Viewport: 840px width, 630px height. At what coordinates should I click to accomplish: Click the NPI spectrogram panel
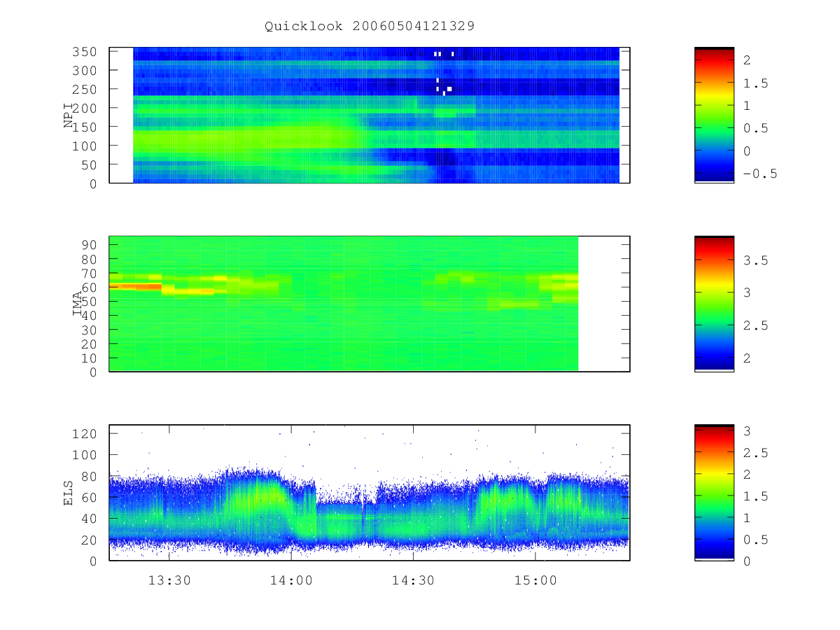click(370, 115)
